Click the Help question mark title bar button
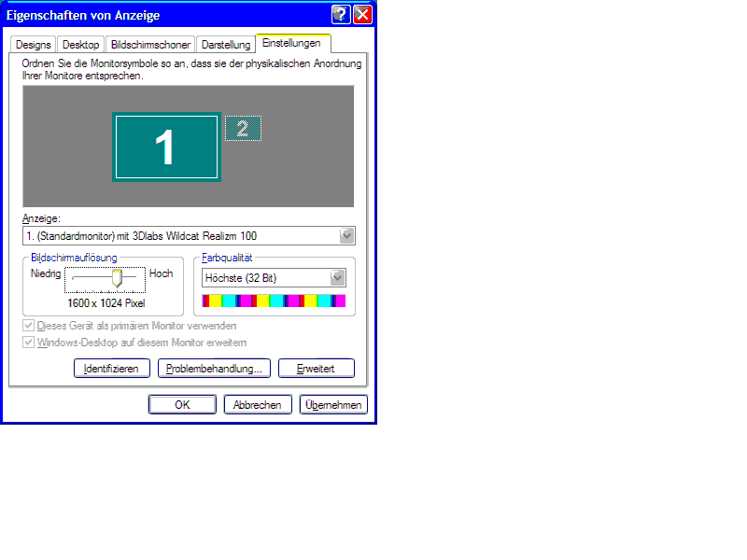The height and width of the screenshot is (560, 747). tap(342, 14)
